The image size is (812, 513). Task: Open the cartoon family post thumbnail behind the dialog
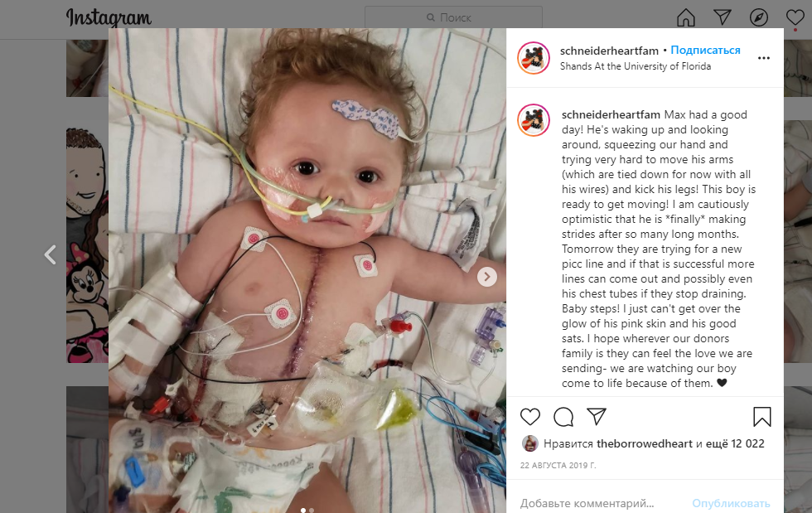tap(87, 242)
